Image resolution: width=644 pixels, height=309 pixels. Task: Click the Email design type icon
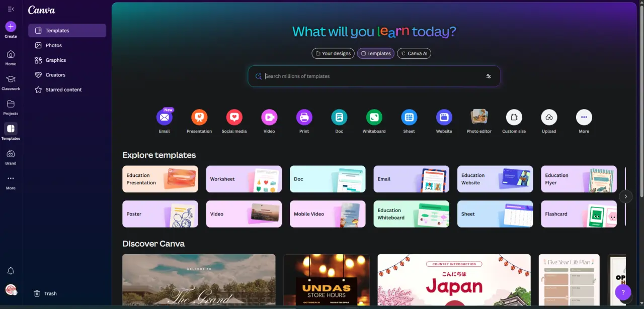click(x=165, y=118)
